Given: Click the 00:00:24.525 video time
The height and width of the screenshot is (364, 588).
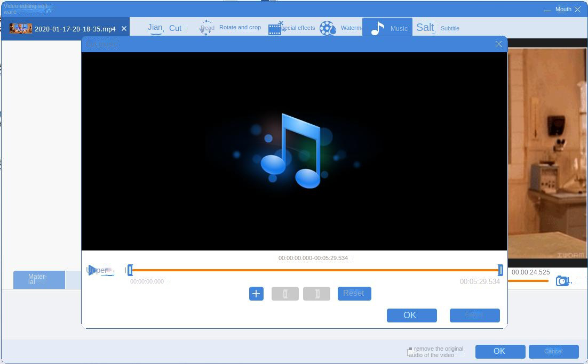Looking at the screenshot, I should (x=530, y=272).
